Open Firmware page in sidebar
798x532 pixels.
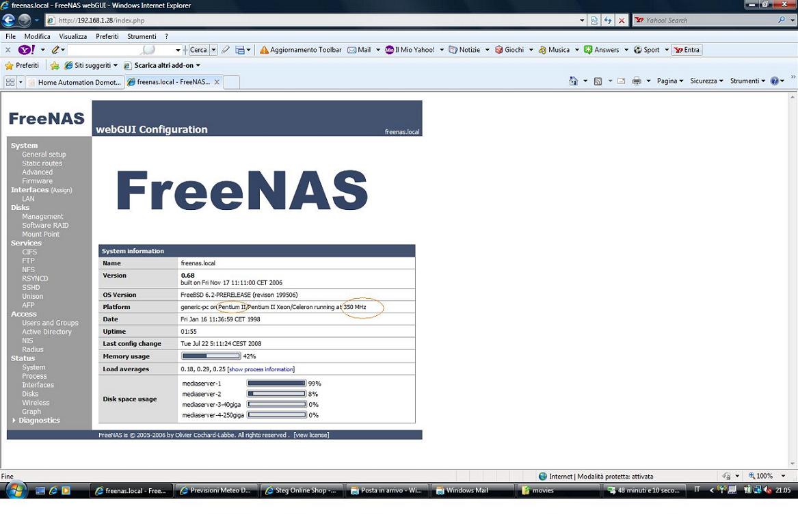pyautogui.click(x=37, y=181)
